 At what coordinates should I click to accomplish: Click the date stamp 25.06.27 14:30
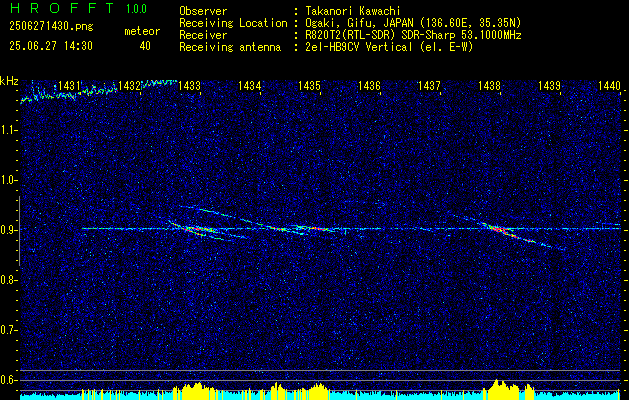pos(51,46)
